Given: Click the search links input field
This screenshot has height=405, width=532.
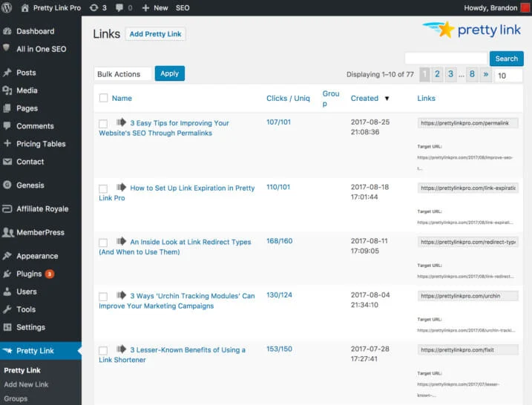Looking at the screenshot, I should point(446,59).
